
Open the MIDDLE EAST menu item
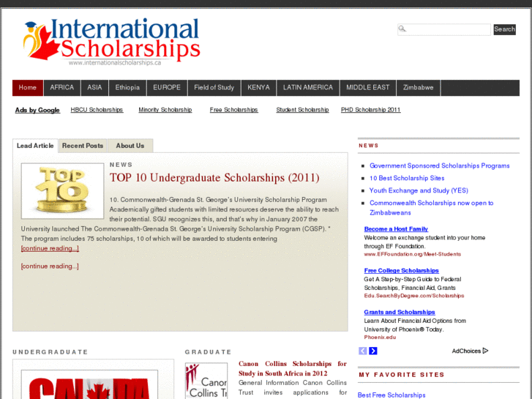click(368, 88)
